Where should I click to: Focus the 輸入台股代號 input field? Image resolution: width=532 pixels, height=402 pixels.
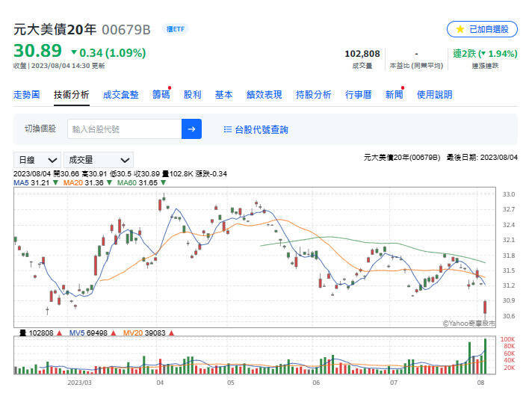pos(125,129)
